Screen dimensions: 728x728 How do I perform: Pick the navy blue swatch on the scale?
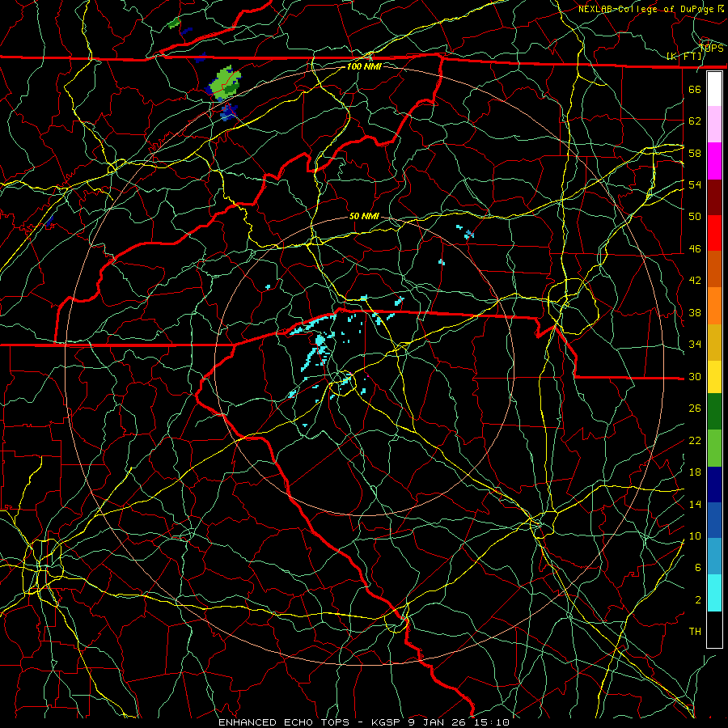tap(714, 485)
